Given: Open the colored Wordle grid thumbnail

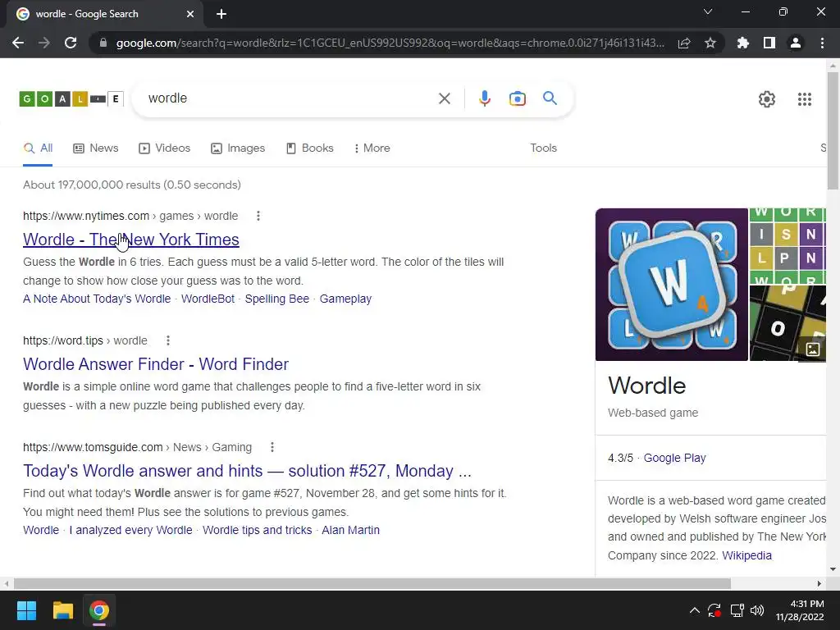Looking at the screenshot, I should point(787,246).
